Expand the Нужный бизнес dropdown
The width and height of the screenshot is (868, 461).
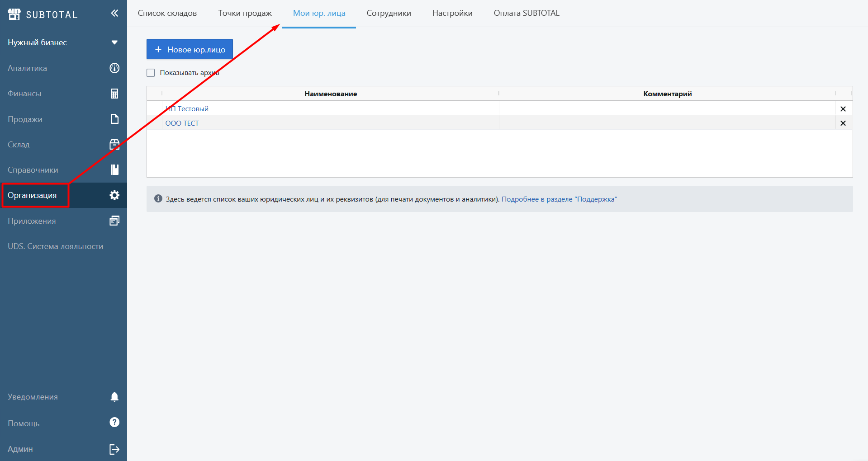pos(114,42)
